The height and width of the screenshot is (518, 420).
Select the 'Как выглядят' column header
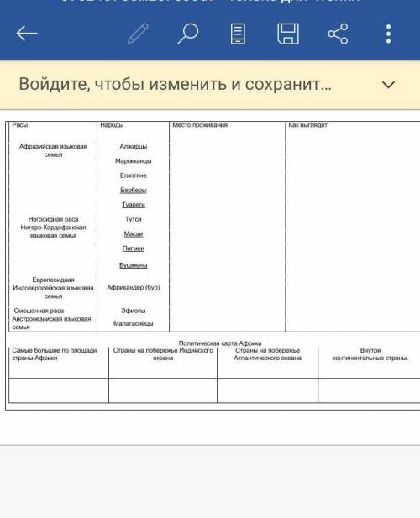tap(307, 125)
